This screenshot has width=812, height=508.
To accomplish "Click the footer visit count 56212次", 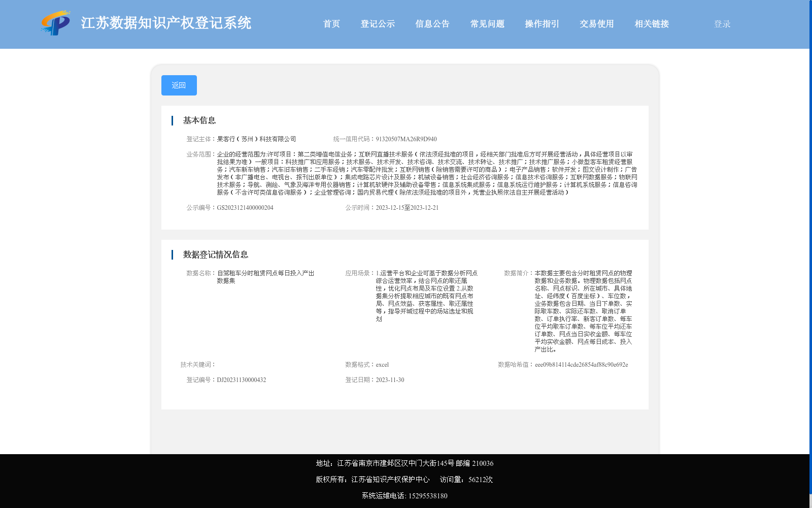I will [481, 480].
